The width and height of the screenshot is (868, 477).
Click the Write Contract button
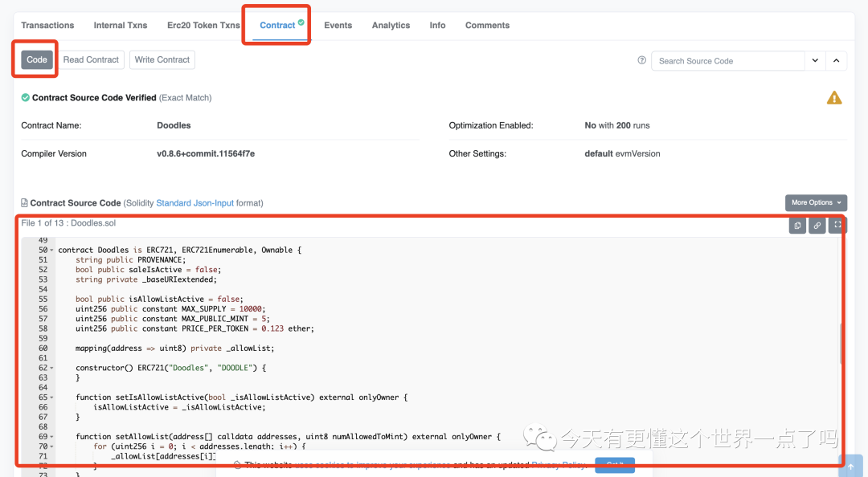pos(162,59)
